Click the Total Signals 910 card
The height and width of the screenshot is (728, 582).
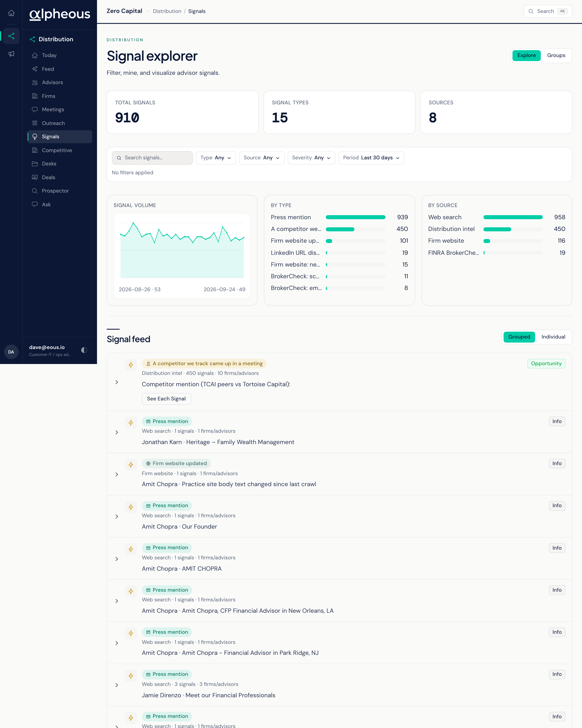coord(182,112)
